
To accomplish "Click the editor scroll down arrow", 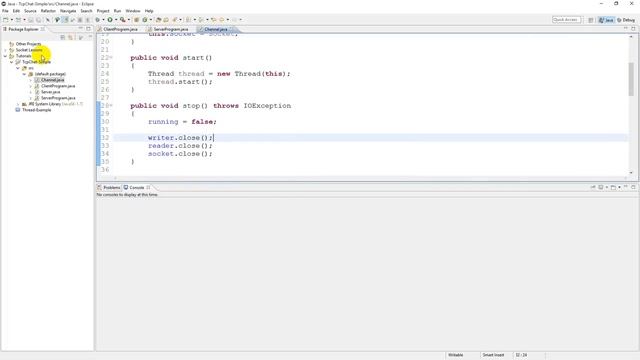I will coord(631,173).
